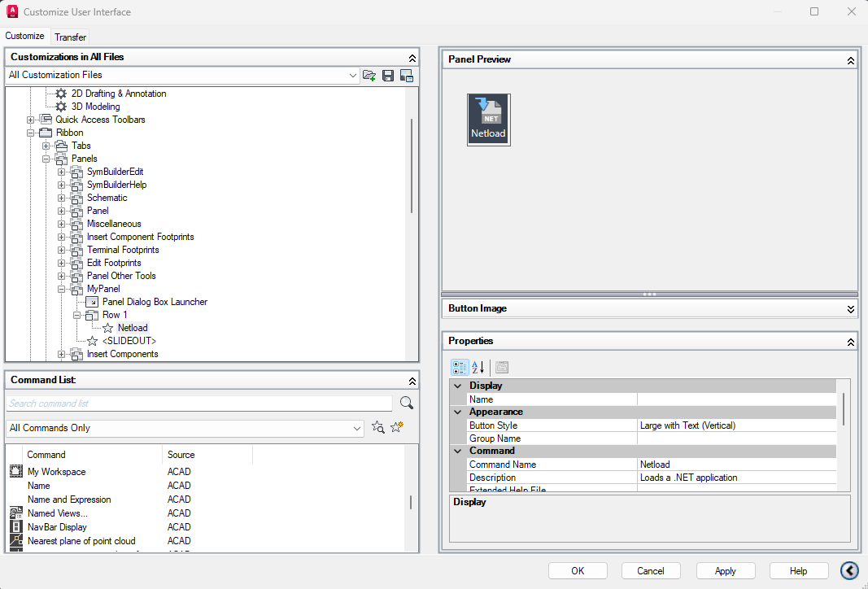Image resolution: width=868 pixels, height=589 pixels.
Task: Select the Netload button in Panel Preview
Action: tap(488, 120)
